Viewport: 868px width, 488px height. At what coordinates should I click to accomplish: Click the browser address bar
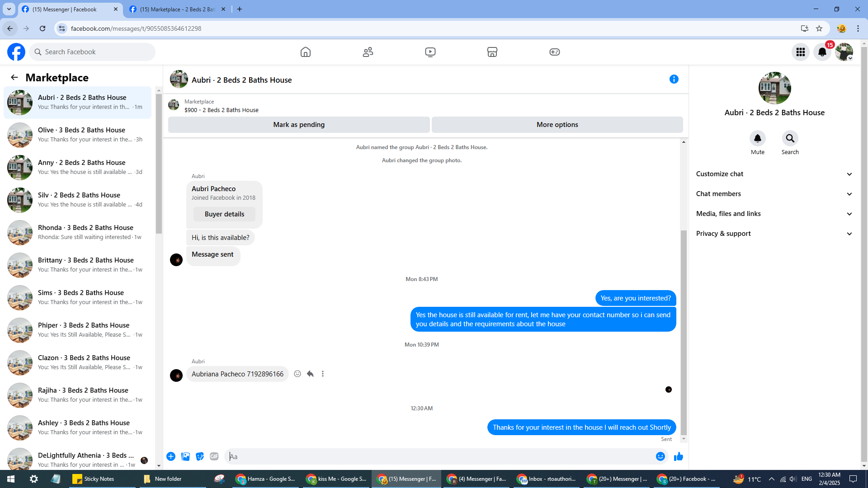(x=425, y=28)
